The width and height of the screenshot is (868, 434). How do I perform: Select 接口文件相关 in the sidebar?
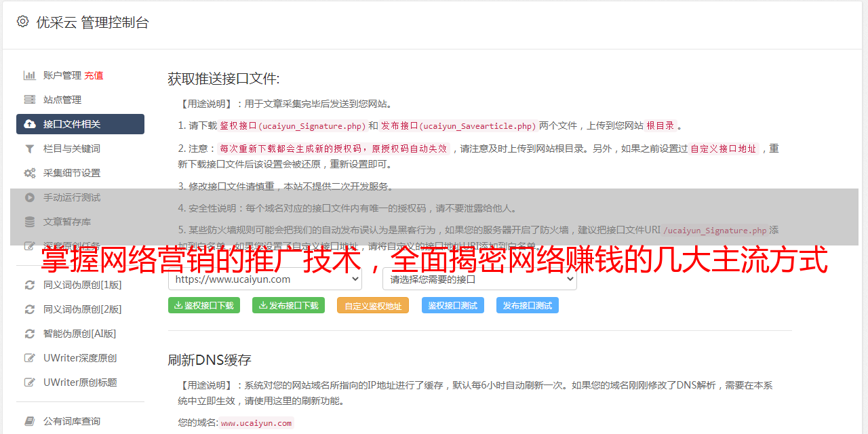click(x=80, y=124)
